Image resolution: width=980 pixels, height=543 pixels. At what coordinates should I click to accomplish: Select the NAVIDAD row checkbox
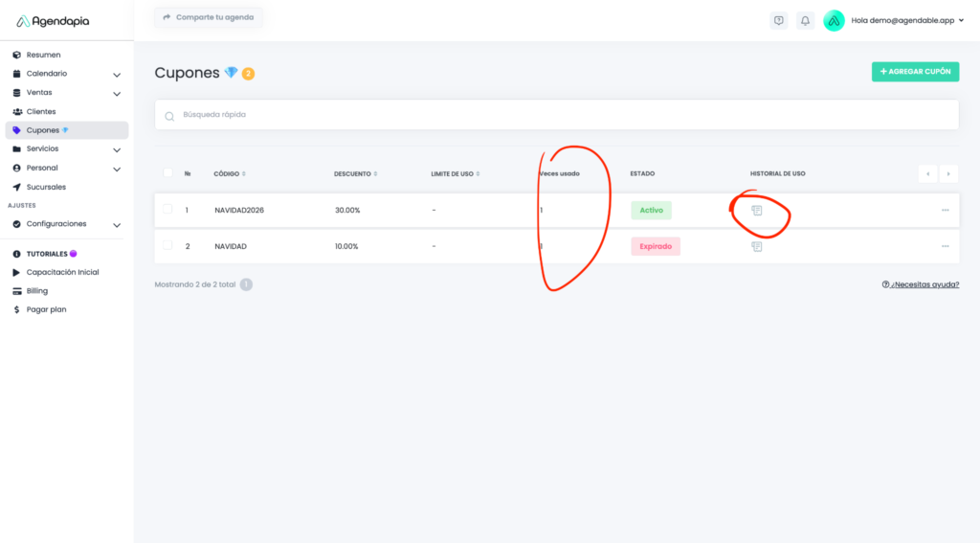[167, 246]
